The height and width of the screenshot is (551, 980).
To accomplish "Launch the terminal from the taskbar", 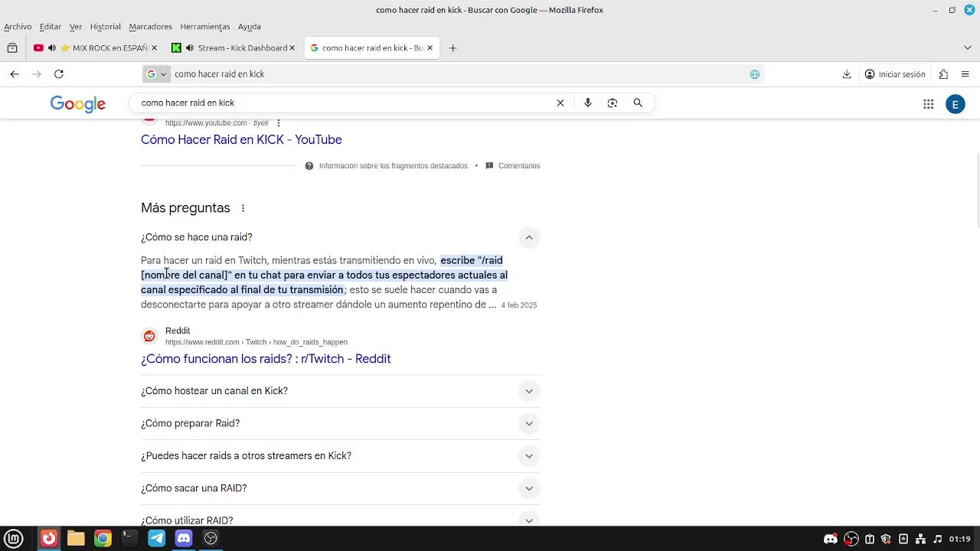I will point(129,538).
